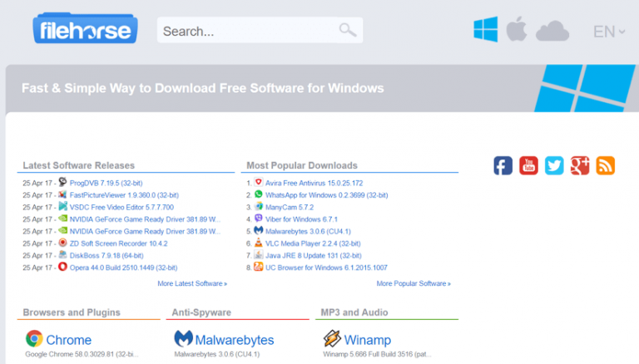The height and width of the screenshot is (364, 639).
Task: Click the Malwarebytes icon in popular downloads
Action: click(x=259, y=230)
